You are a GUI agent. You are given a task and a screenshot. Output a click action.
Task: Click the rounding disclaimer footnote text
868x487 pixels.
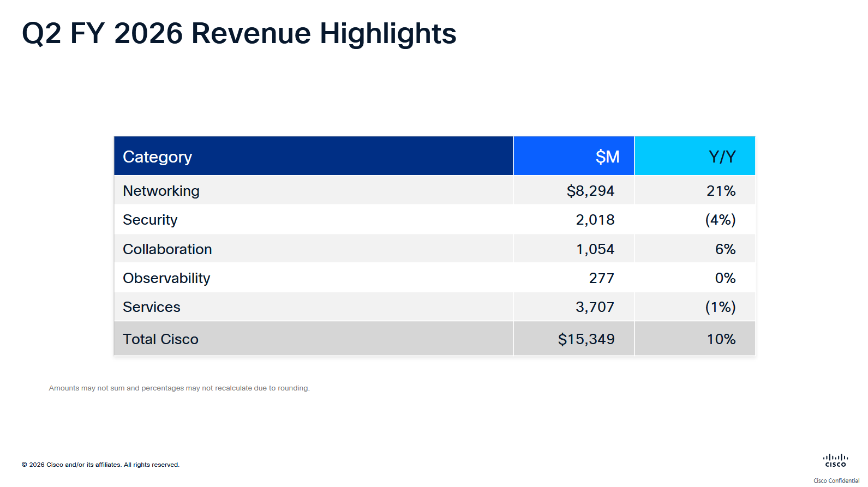pos(179,388)
